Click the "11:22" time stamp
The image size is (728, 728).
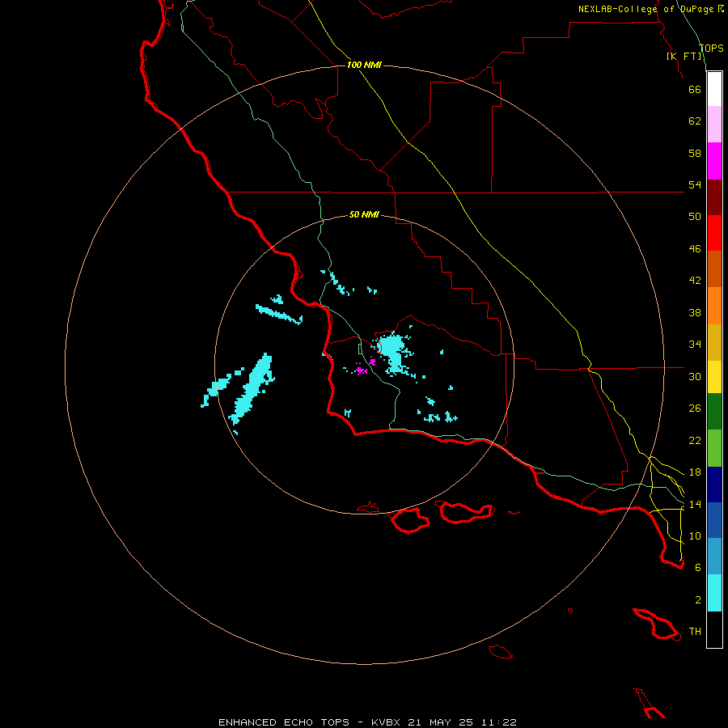tap(499, 722)
